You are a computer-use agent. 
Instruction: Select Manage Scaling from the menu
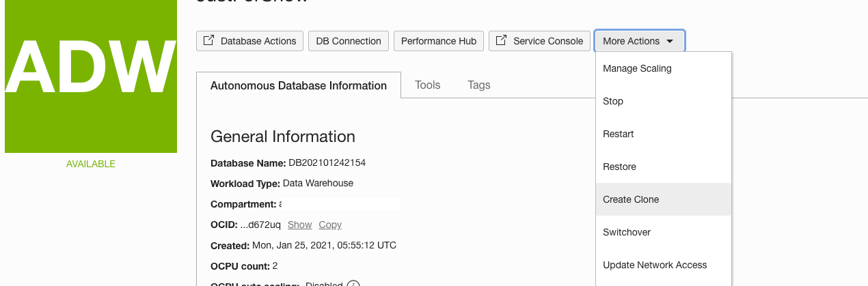coord(637,68)
